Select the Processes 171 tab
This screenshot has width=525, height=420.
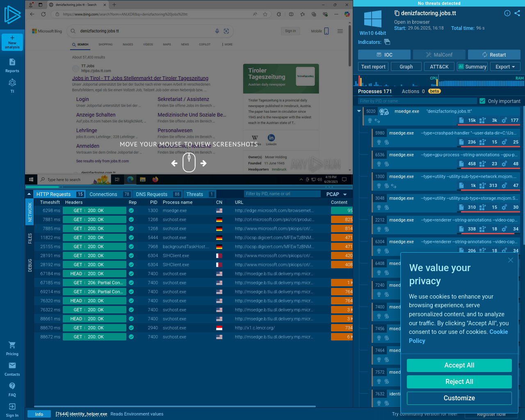pyautogui.click(x=375, y=91)
